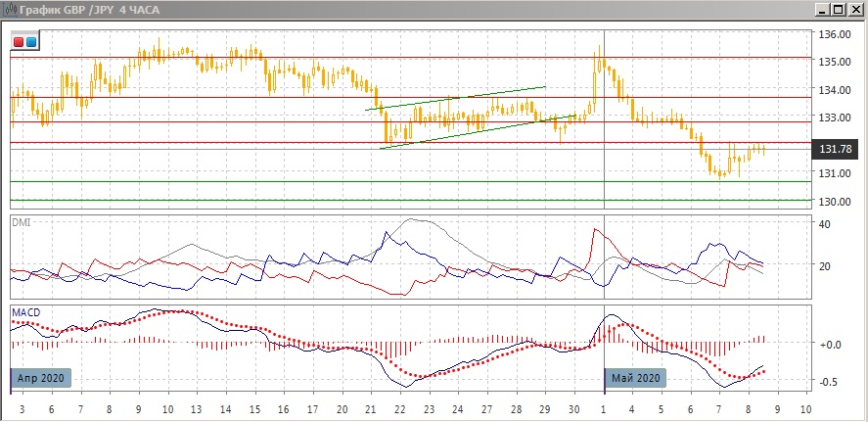This screenshot has width=868, height=422.
Task: Click the 136.00 price axis value
Action: tap(834, 34)
